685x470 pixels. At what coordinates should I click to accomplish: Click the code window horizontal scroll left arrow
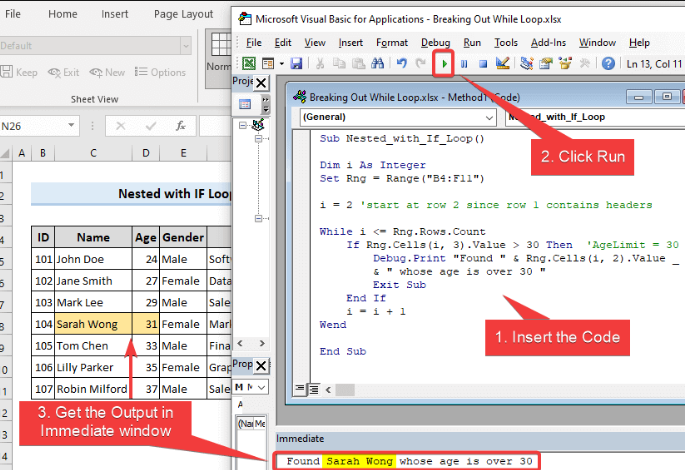(328, 390)
